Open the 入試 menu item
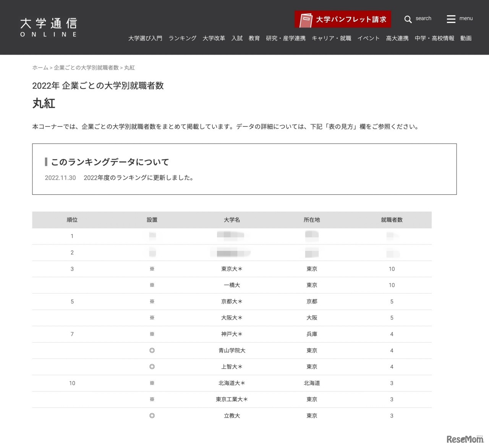This screenshot has height=448, width=489. (x=237, y=38)
